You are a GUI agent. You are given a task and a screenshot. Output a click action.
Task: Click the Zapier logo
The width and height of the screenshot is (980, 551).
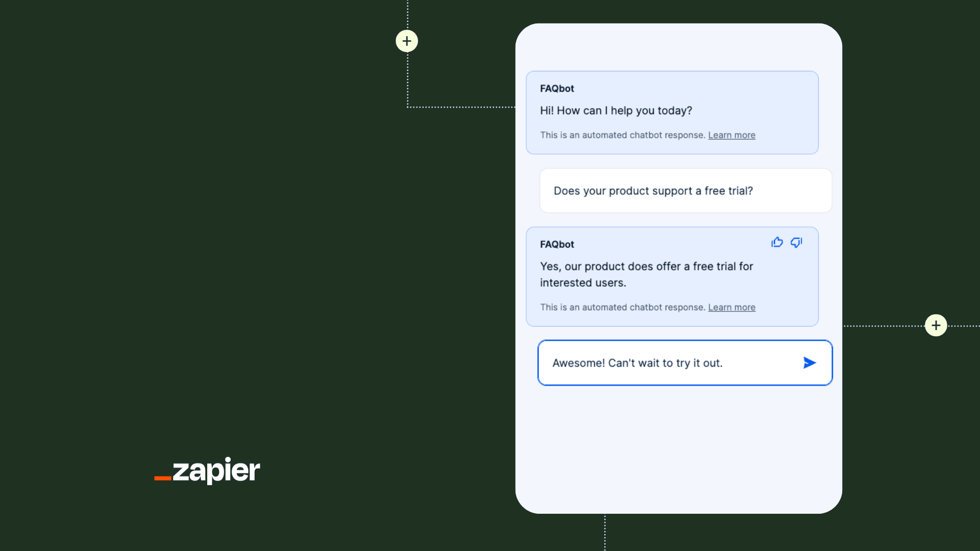(208, 470)
